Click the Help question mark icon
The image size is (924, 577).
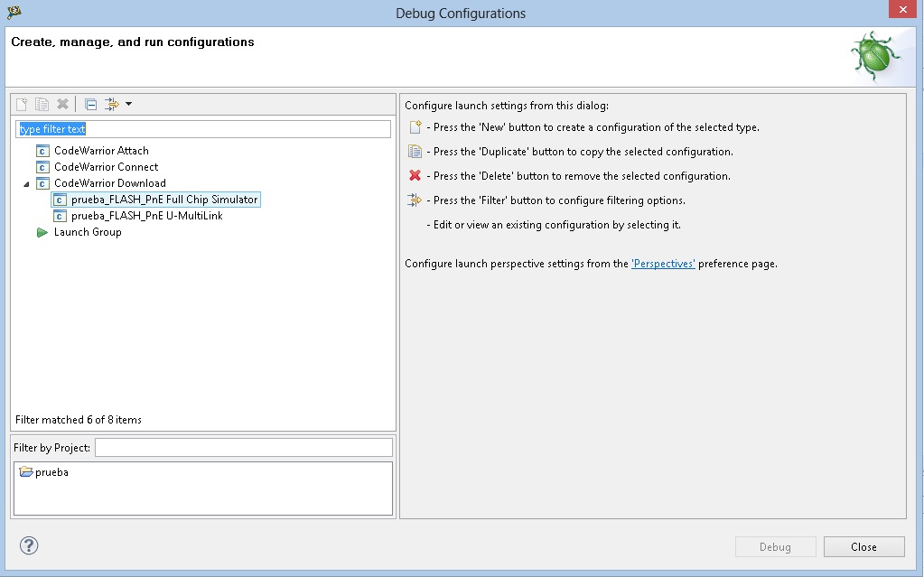click(29, 545)
